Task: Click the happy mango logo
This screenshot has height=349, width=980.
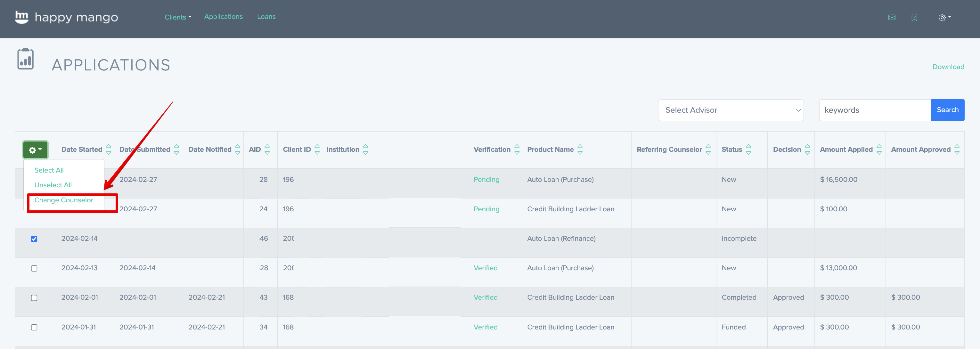Action: pyautogui.click(x=66, y=17)
